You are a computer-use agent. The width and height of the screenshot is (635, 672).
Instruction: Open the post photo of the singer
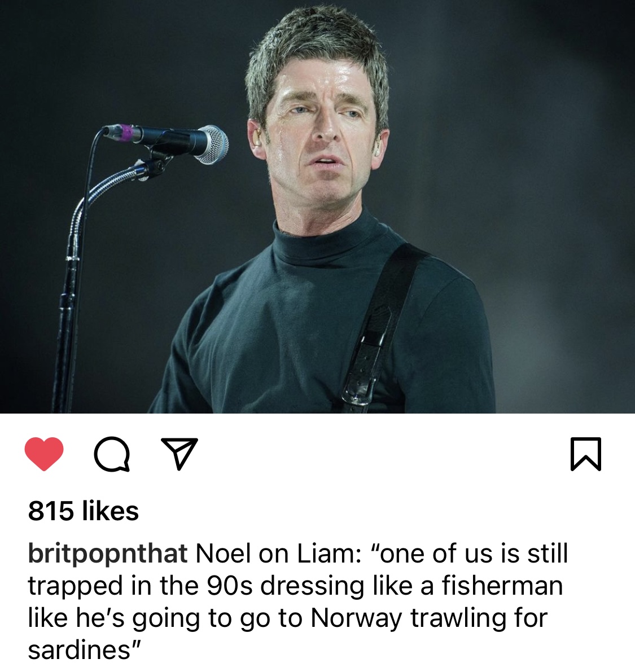pos(317,207)
